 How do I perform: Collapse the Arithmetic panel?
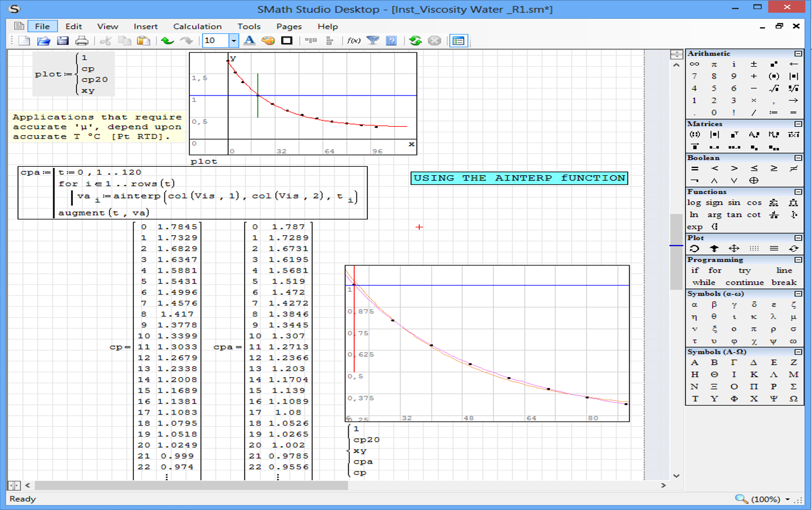[798, 54]
